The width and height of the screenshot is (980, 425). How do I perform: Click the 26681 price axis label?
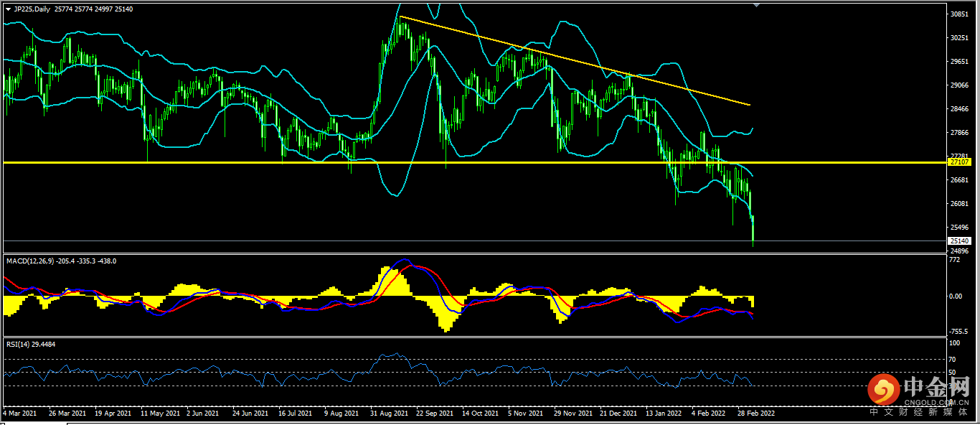(x=958, y=180)
